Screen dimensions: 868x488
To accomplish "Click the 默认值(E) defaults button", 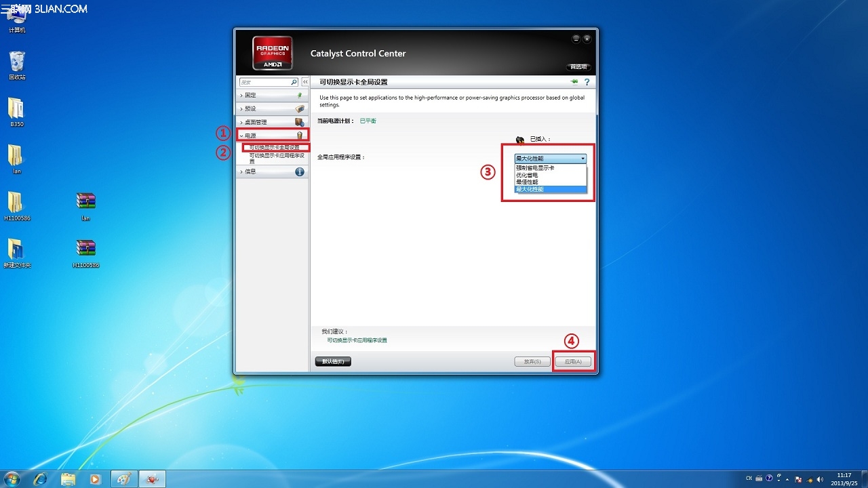I will point(333,362).
